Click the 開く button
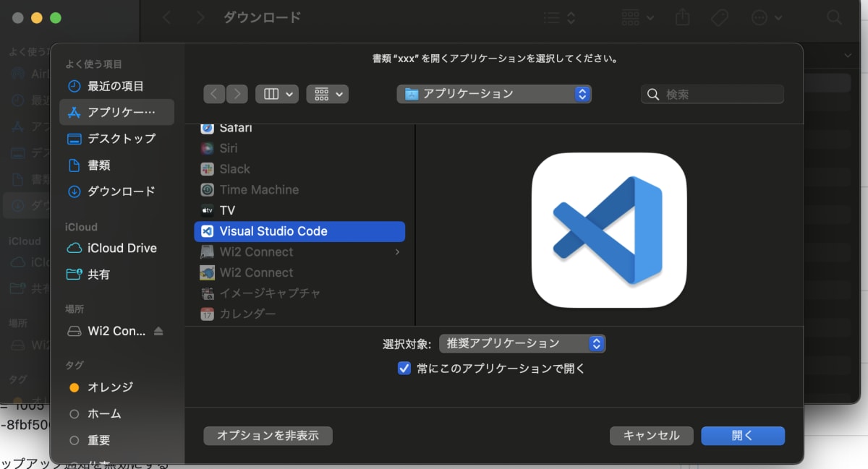Viewport: 868px width, 469px height. [743, 436]
